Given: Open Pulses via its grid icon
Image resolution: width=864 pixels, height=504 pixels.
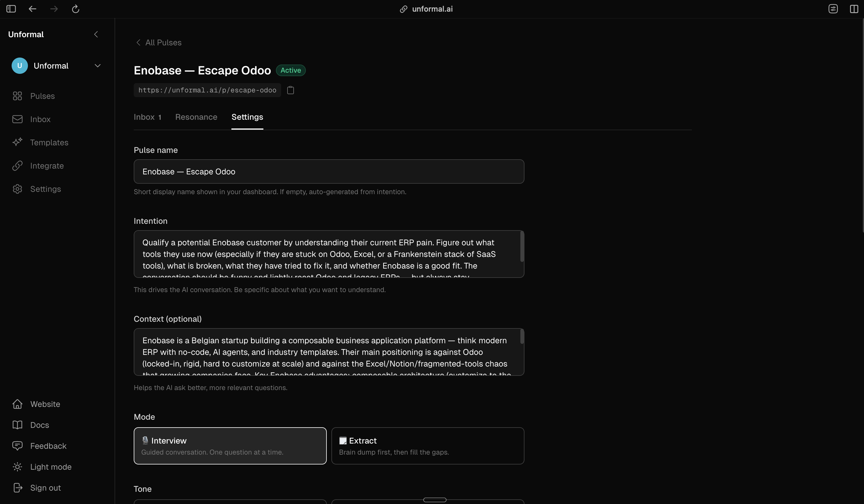Looking at the screenshot, I should (17, 96).
